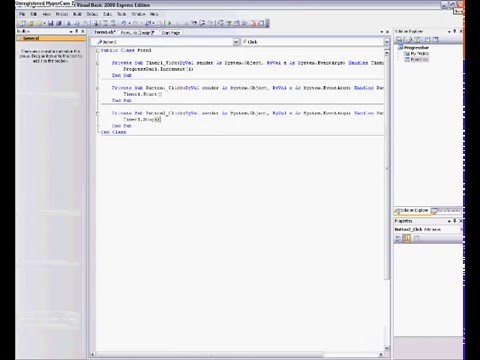Click the Cut icon in the toolbar
Viewport: 480px width, 360px height.
point(69,23)
